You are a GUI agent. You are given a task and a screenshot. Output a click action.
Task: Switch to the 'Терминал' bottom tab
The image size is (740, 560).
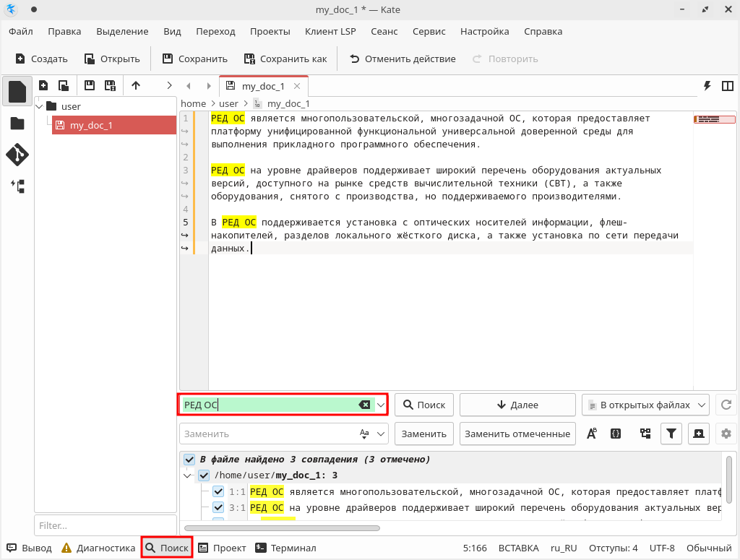[286, 548]
